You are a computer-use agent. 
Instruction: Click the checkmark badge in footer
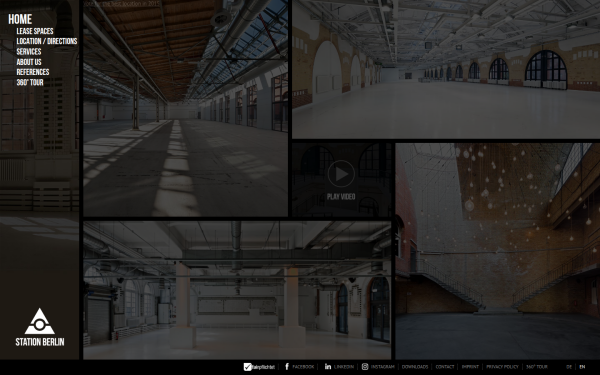(x=248, y=367)
